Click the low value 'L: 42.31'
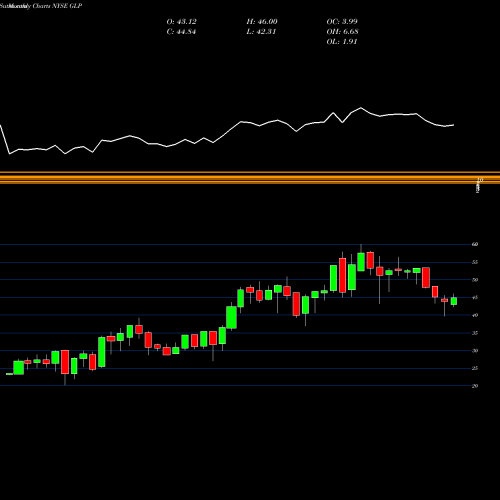 click(x=261, y=32)
